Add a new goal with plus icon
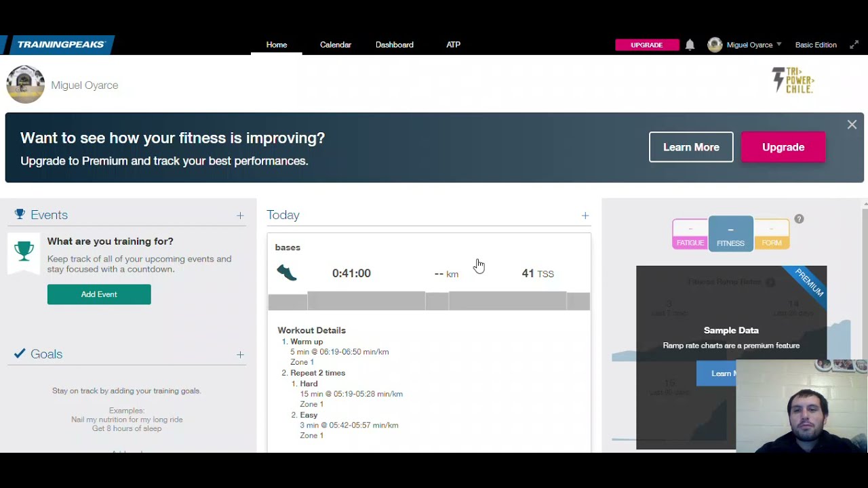The image size is (868, 488). 240,354
